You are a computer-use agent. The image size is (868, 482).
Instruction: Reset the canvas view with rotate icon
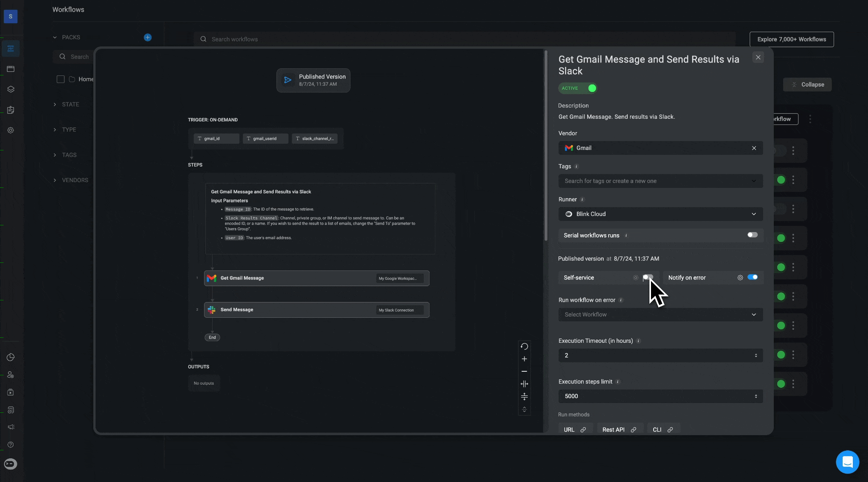pyautogui.click(x=524, y=346)
